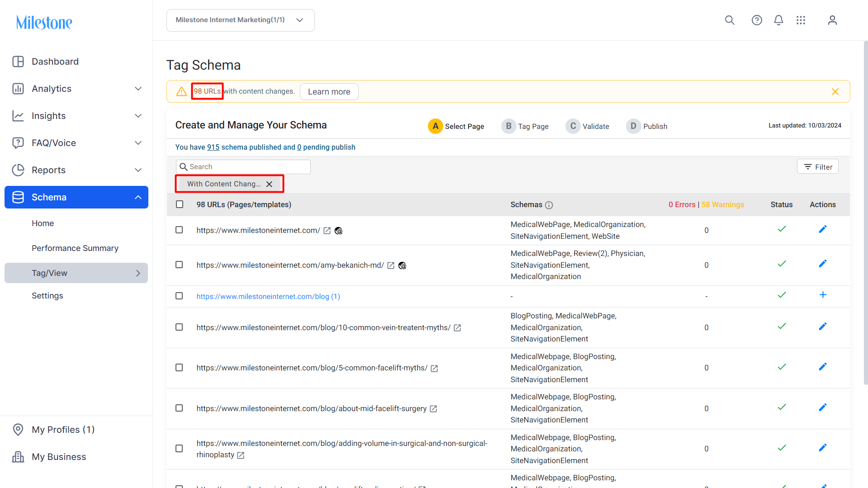
Task: Open 10-common-vein-treatent-myths external link icon
Action: 457,328
